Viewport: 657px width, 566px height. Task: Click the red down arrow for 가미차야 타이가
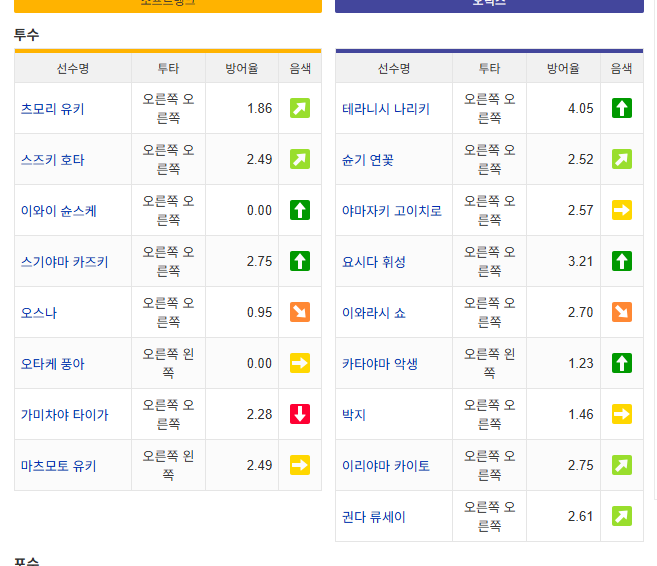tap(300, 414)
